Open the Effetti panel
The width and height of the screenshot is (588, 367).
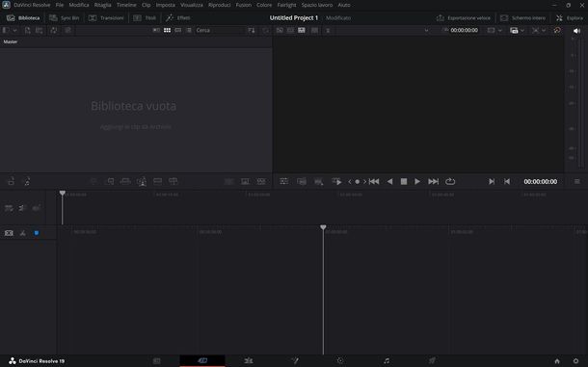coord(178,18)
